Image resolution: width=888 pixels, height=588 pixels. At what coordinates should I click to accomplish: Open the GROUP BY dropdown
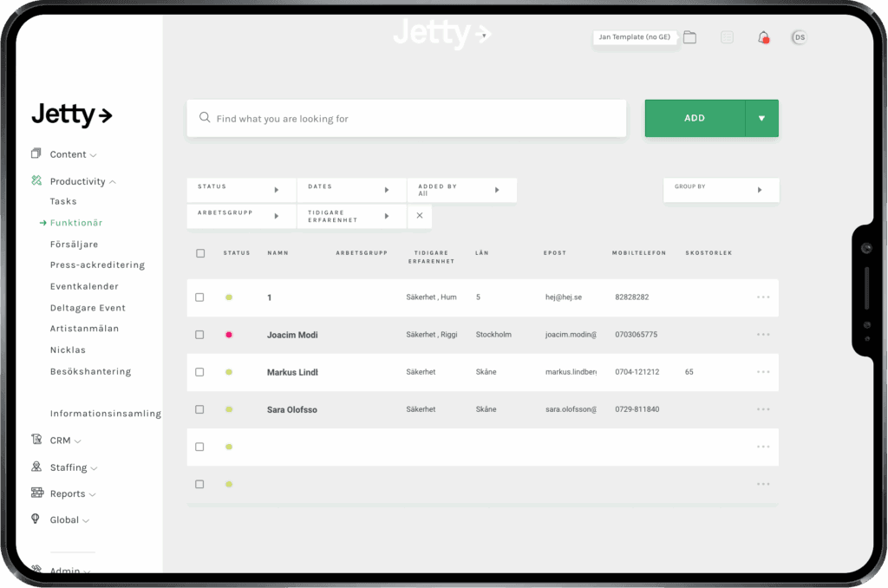(721, 189)
